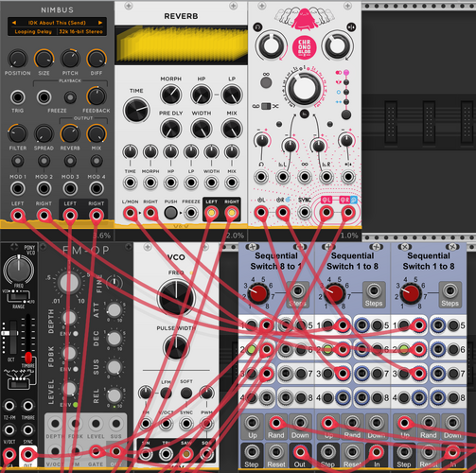Image resolution: width=476 pixels, height=473 pixels.
Task: Click the Steps jack on rightmost Sequential Switch
Action: tap(450, 290)
